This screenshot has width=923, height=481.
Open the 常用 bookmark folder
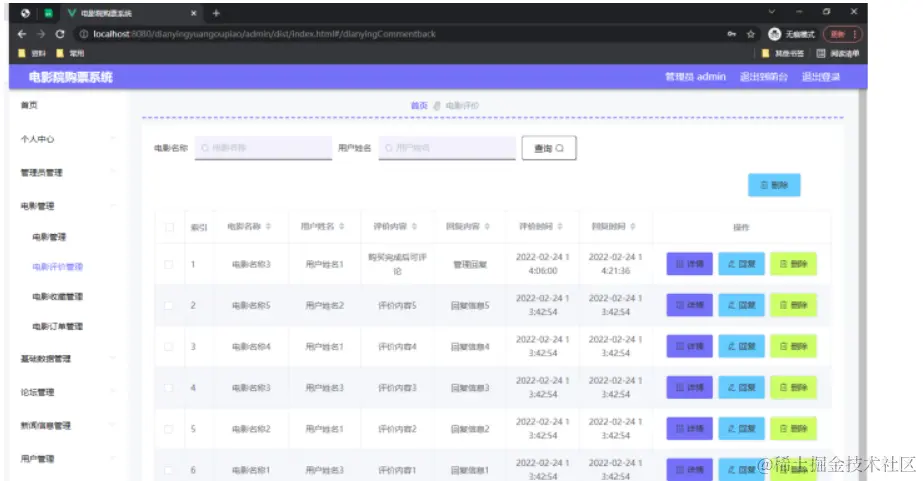click(x=70, y=54)
